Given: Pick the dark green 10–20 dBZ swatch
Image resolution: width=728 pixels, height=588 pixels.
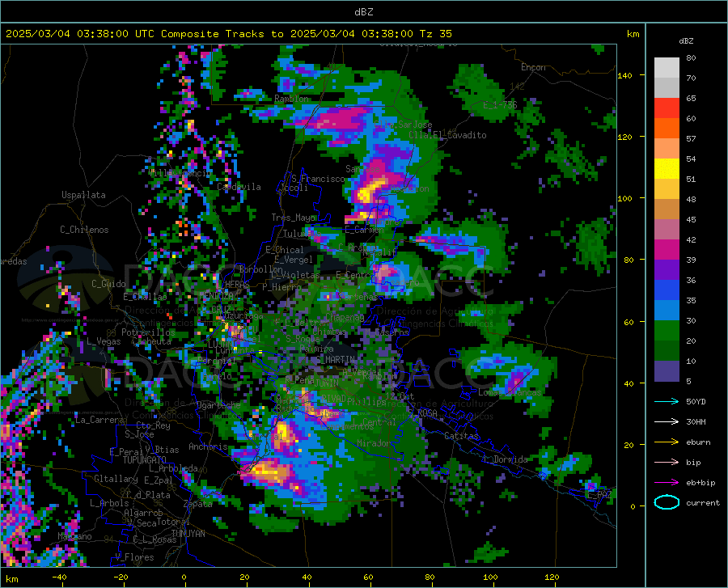Looking at the screenshot, I should (667, 351).
